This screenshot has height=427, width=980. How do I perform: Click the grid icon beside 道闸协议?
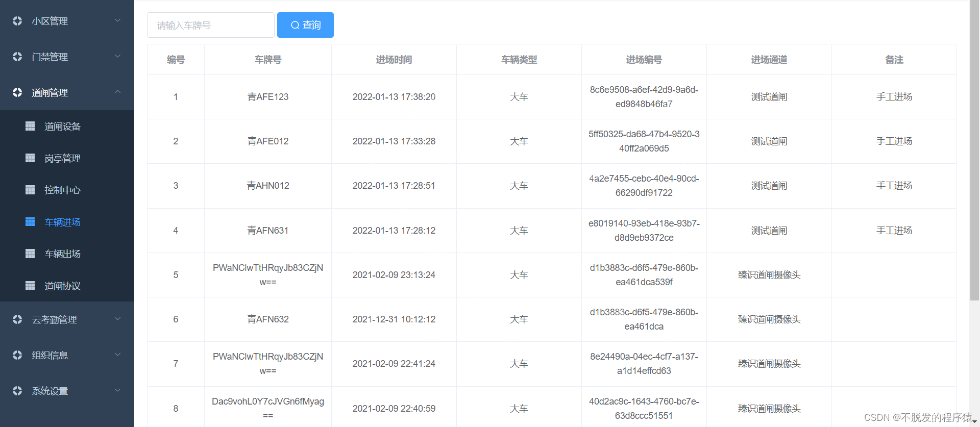[x=30, y=286]
